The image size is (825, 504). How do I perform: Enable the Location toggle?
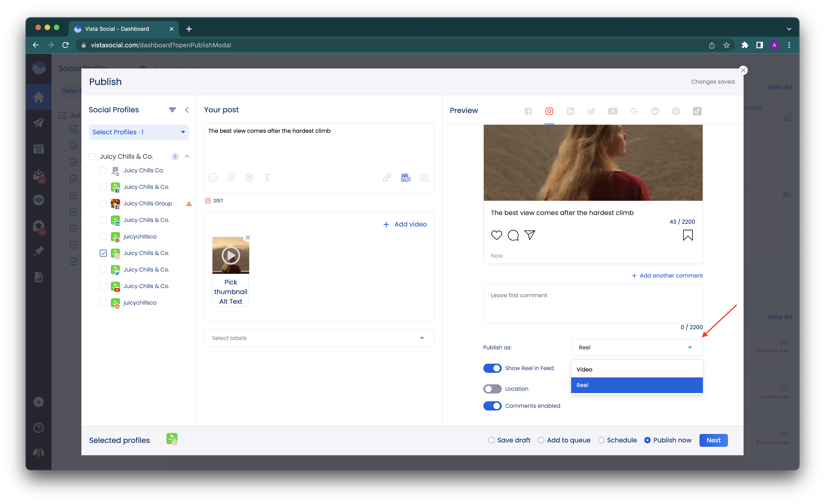(492, 389)
